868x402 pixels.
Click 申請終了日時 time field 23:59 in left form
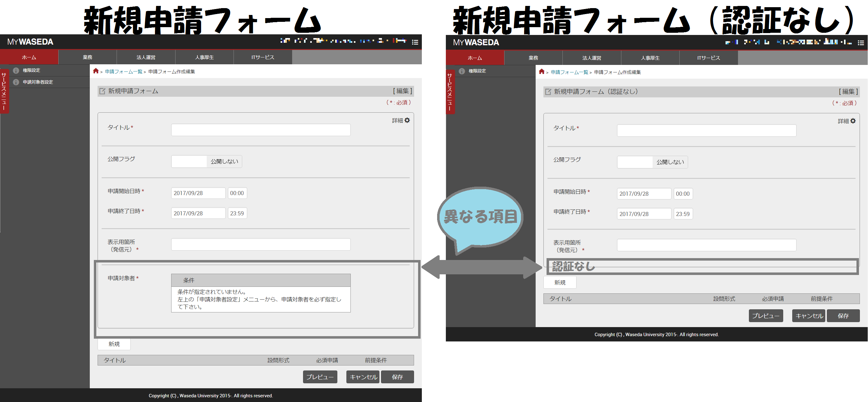click(237, 213)
